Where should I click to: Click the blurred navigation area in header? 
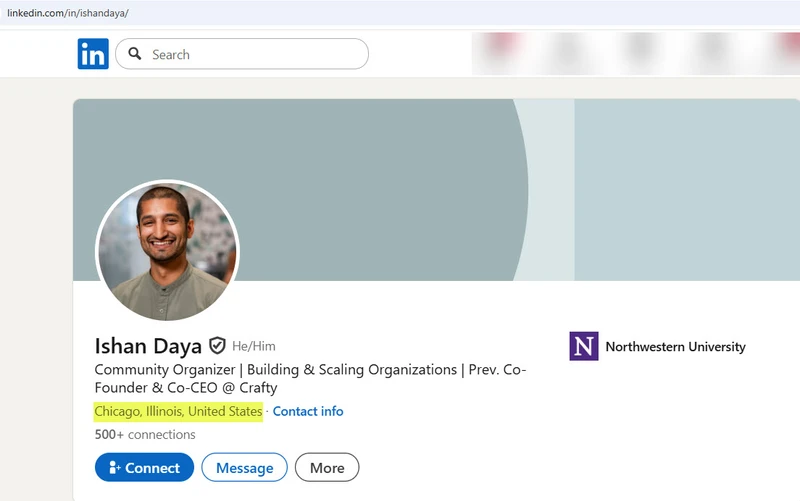[x=635, y=54]
